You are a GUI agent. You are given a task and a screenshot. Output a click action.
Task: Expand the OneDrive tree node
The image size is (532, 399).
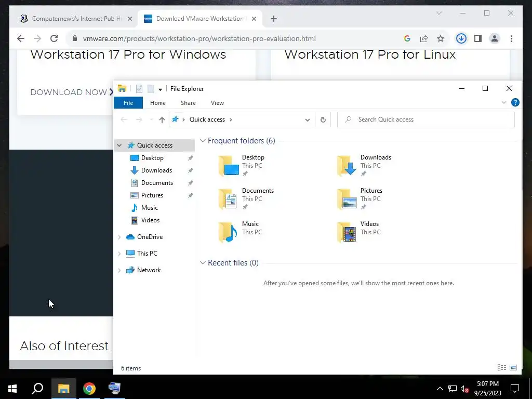pyautogui.click(x=119, y=237)
